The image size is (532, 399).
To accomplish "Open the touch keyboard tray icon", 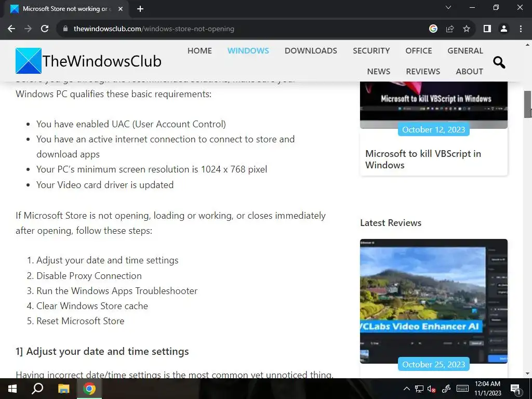I will [462, 389].
